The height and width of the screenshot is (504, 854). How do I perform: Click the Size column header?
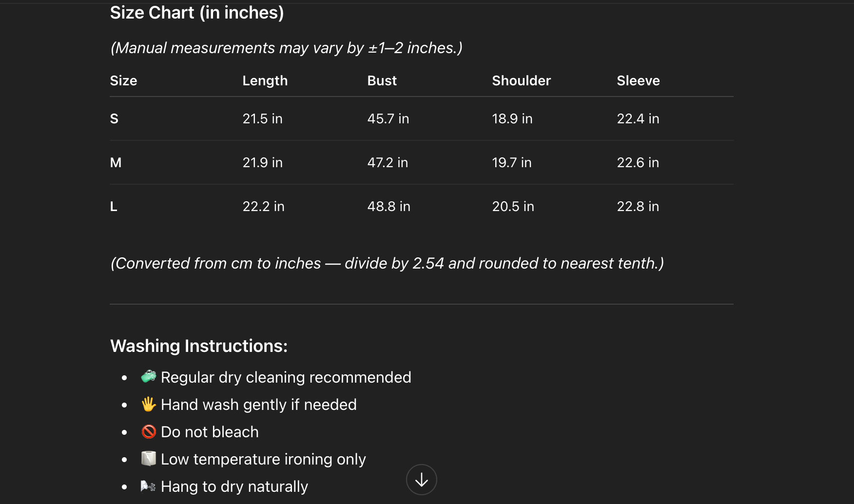click(x=123, y=80)
